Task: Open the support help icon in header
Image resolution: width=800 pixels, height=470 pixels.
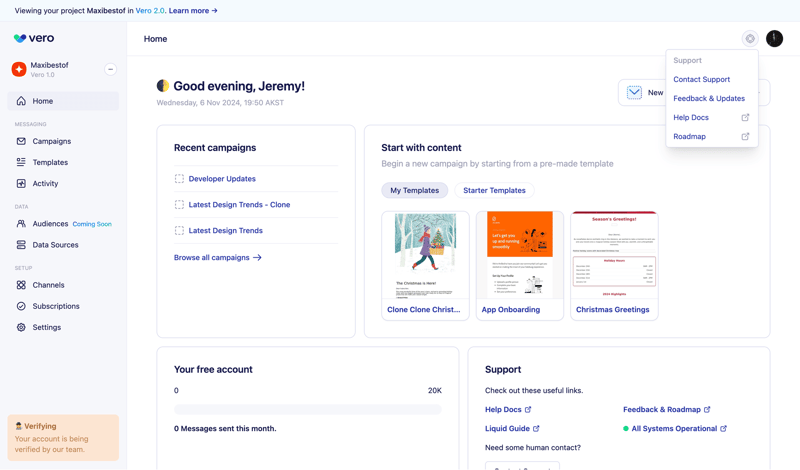Action: [x=750, y=39]
